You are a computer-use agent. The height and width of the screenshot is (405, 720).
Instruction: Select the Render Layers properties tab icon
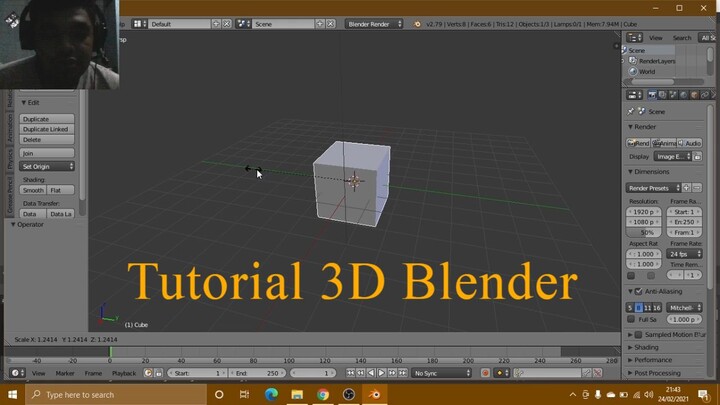662,95
